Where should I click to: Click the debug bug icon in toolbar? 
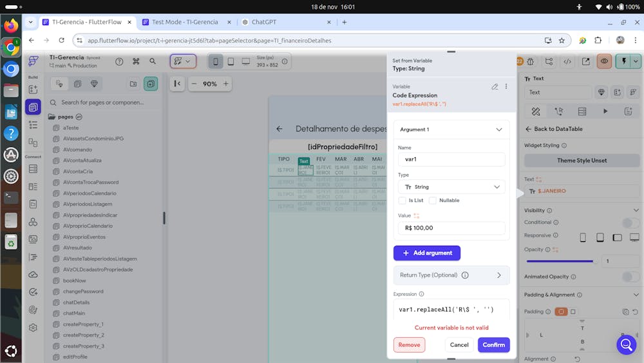pos(531,62)
